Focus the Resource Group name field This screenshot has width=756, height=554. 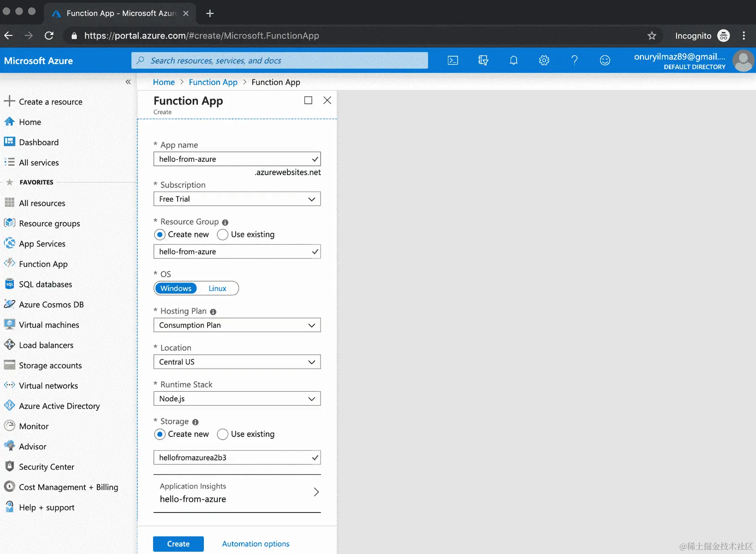(237, 252)
